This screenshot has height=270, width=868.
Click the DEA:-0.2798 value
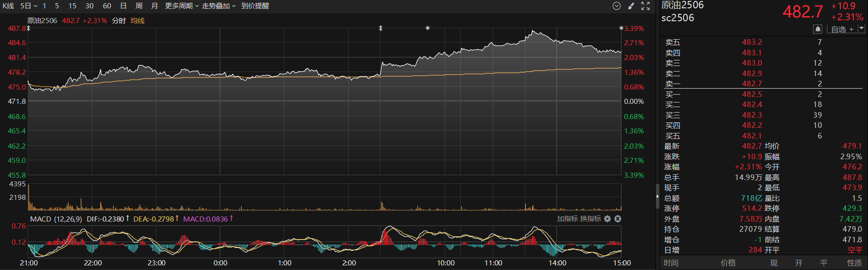point(154,219)
